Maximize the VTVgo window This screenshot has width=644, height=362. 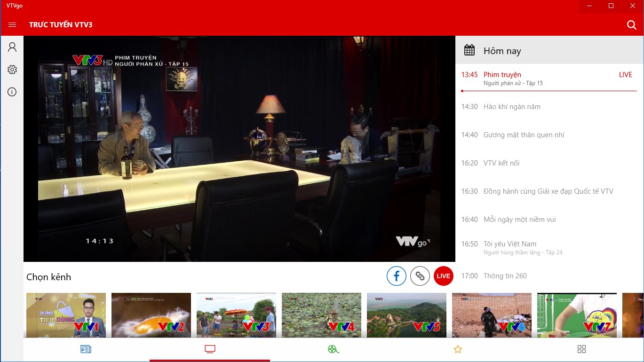(611, 6)
